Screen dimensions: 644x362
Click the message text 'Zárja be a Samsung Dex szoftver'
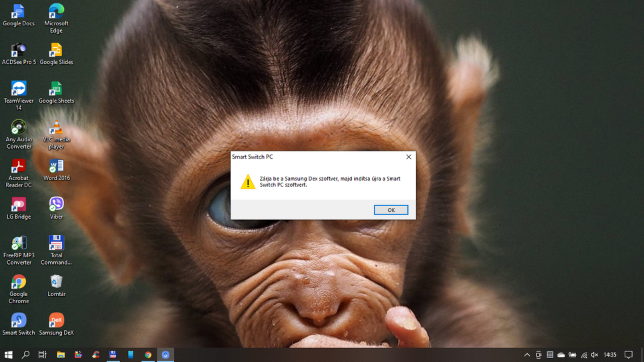click(x=299, y=179)
